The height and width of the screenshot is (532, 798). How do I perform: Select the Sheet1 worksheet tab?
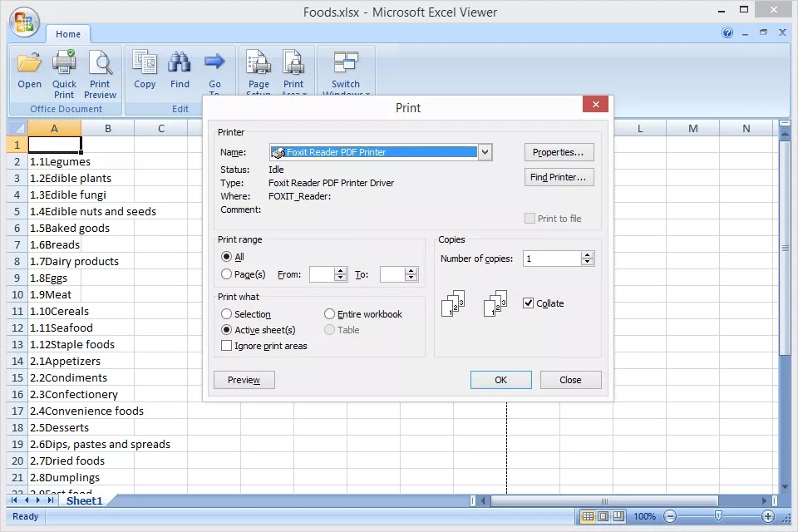pyautogui.click(x=85, y=501)
